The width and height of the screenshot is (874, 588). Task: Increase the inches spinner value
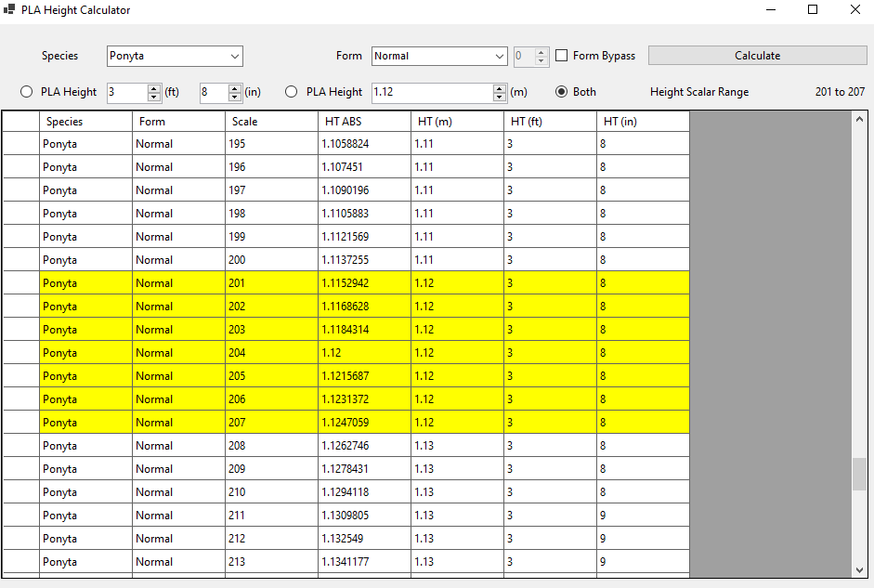pyautogui.click(x=234, y=88)
